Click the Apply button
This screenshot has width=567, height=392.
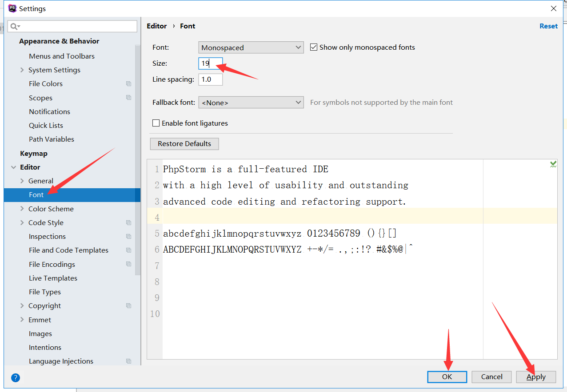tap(536, 377)
